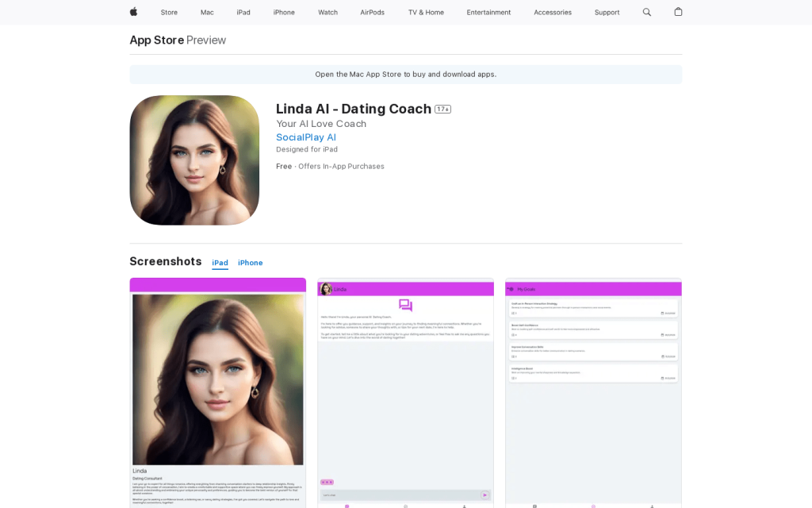The height and width of the screenshot is (508, 812).
Task: Select the iPad screenshots tab
Action: coord(220,263)
